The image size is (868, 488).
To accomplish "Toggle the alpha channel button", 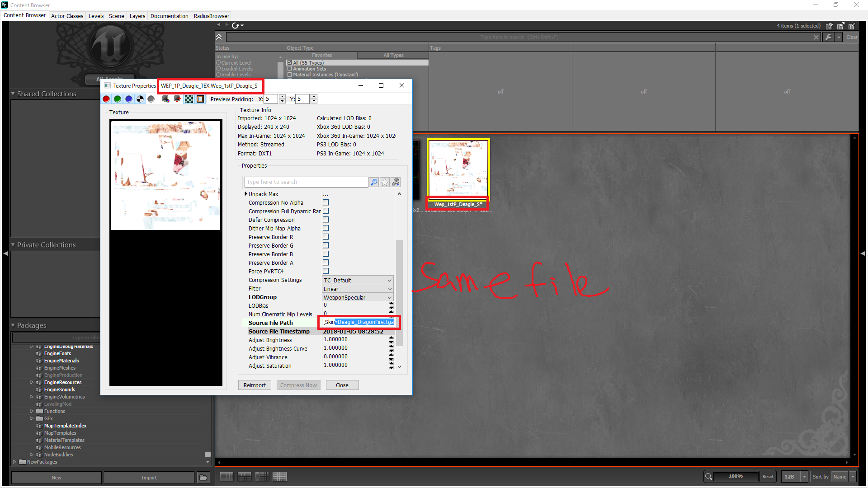I will [140, 99].
